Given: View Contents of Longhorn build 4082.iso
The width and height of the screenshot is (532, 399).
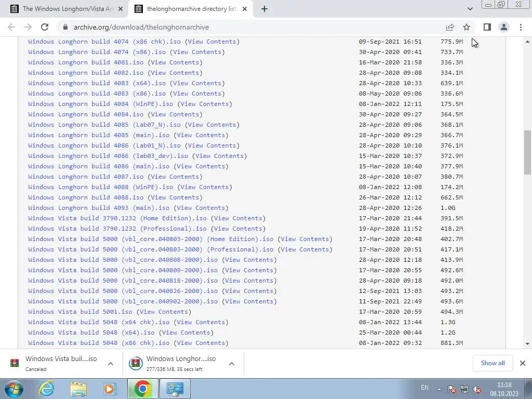Looking at the screenshot, I should [175, 73].
